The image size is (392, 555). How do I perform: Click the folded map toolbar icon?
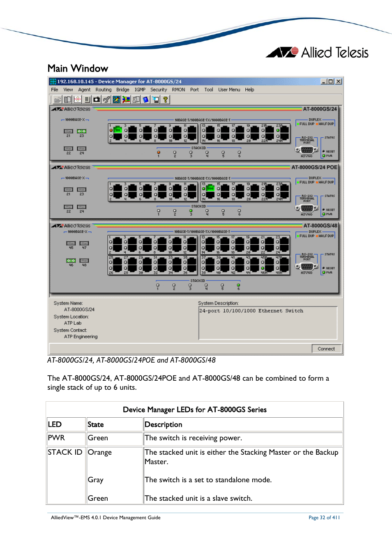[136, 99]
